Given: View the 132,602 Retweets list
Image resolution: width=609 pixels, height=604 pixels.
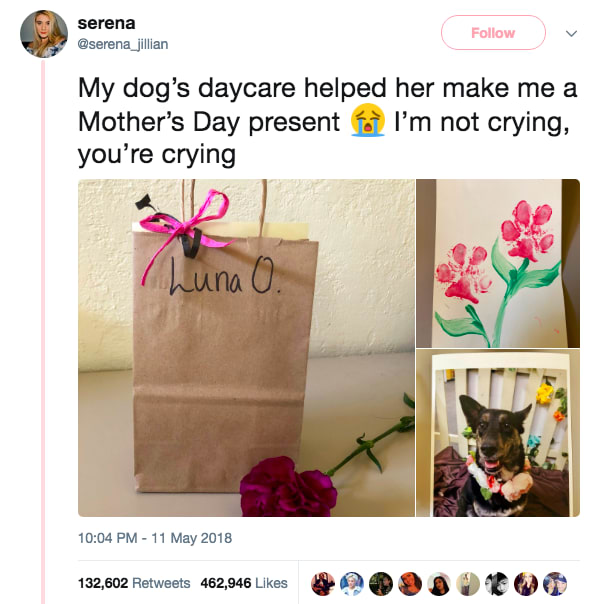Looking at the screenshot, I should [x=134, y=583].
